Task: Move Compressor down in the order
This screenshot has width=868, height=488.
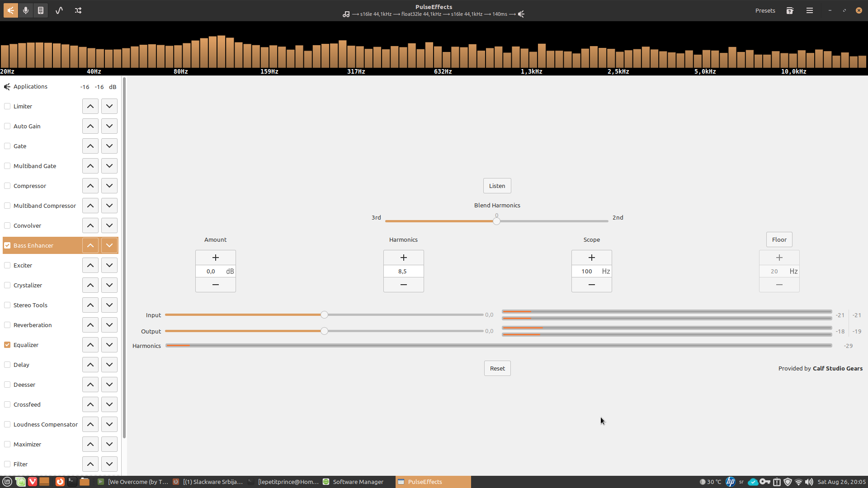Action: (109, 186)
